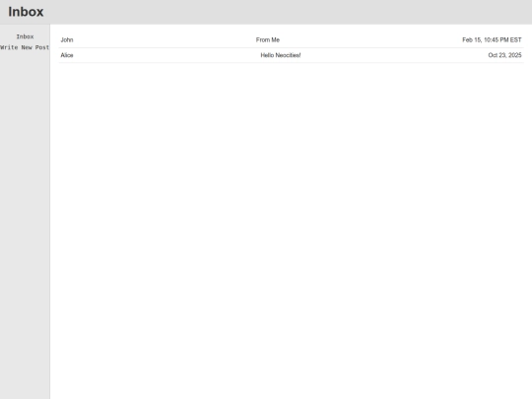Select the 'Hello Neocities!' subject

click(281, 55)
